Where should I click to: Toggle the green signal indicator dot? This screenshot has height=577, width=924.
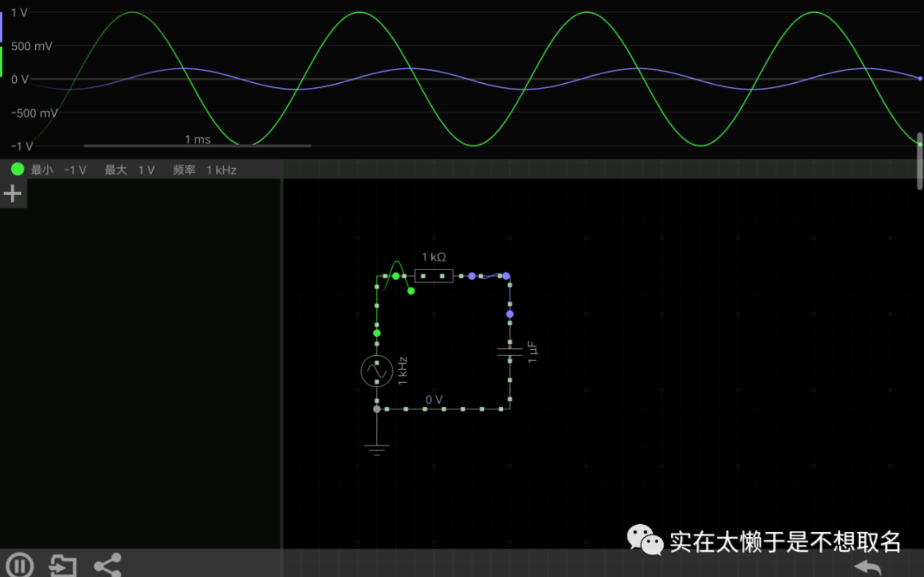(x=17, y=169)
